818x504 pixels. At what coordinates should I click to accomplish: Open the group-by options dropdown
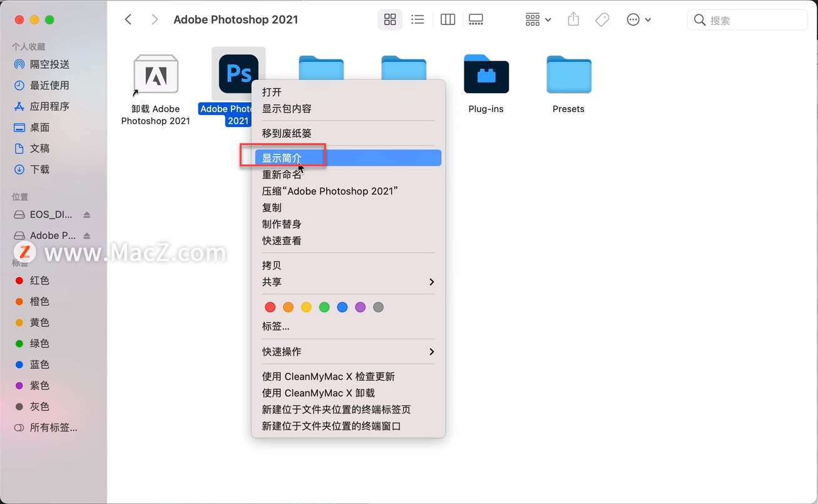(x=538, y=19)
